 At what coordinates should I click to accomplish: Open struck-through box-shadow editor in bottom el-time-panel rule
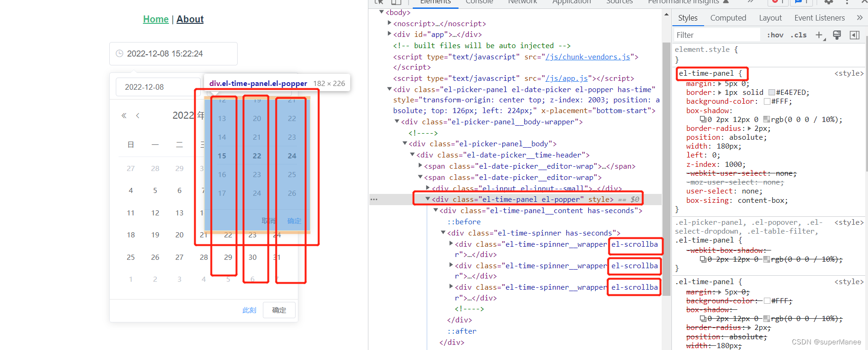pyautogui.click(x=703, y=319)
